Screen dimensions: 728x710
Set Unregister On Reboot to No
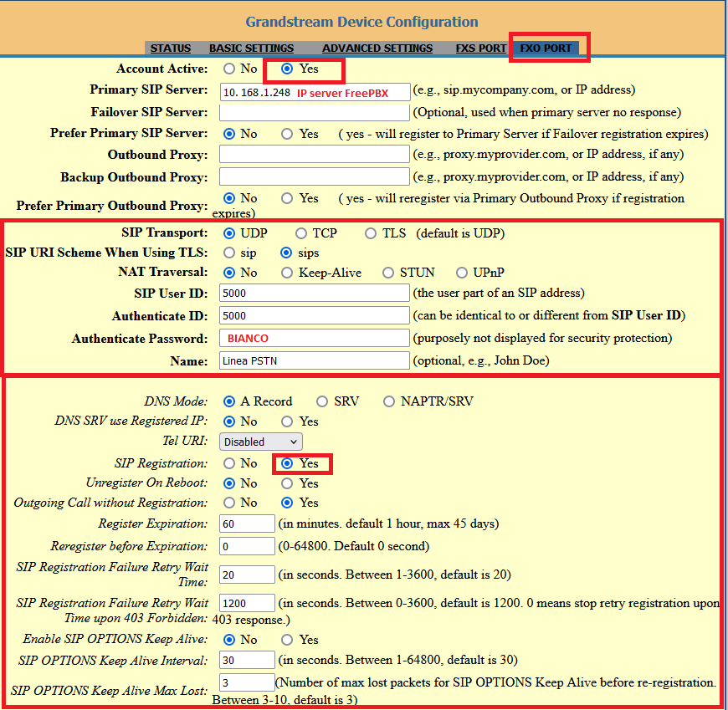coord(229,483)
